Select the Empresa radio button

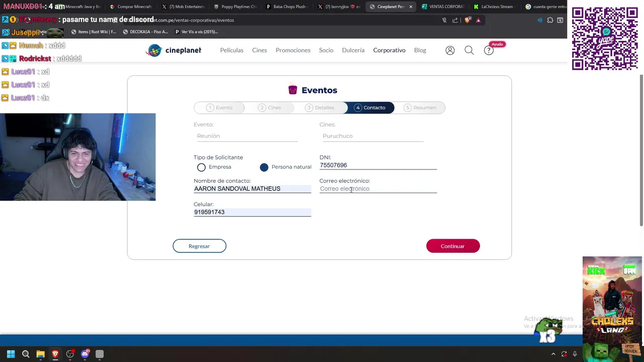coord(201,167)
